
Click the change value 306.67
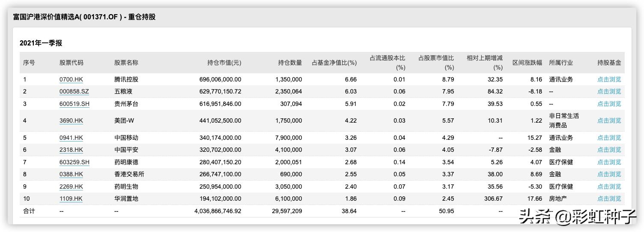click(494, 199)
